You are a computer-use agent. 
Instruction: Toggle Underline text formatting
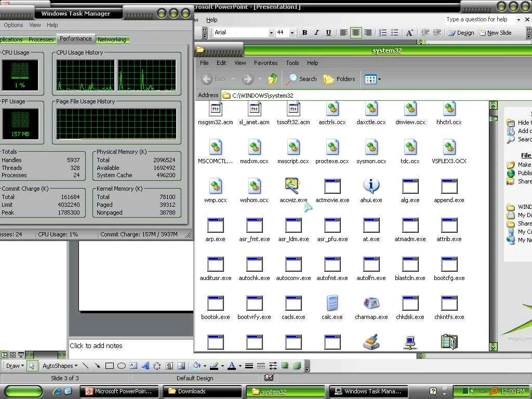(x=328, y=33)
